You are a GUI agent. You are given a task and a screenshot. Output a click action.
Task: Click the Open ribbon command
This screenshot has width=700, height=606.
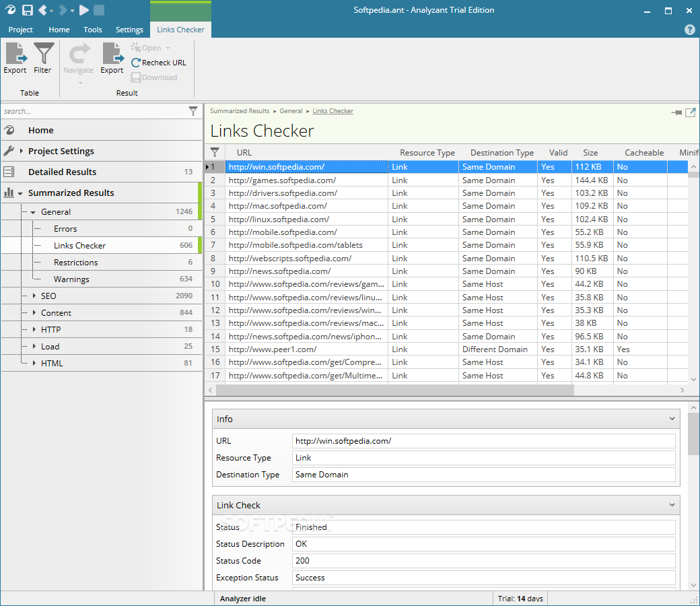[146, 48]
